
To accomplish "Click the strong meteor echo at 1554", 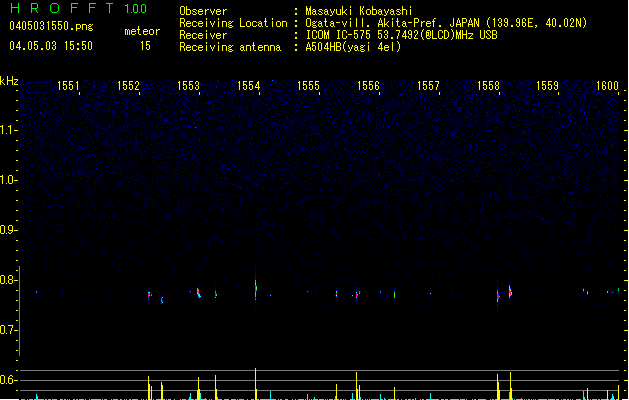I will point(256,289).
